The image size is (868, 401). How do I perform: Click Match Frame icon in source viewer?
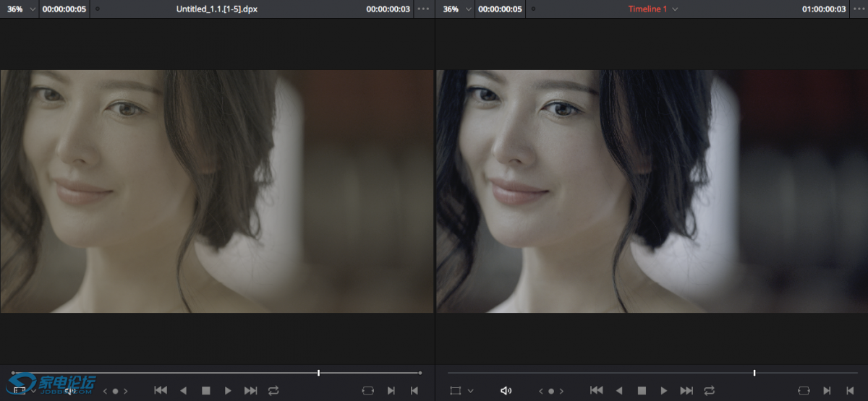368,390
